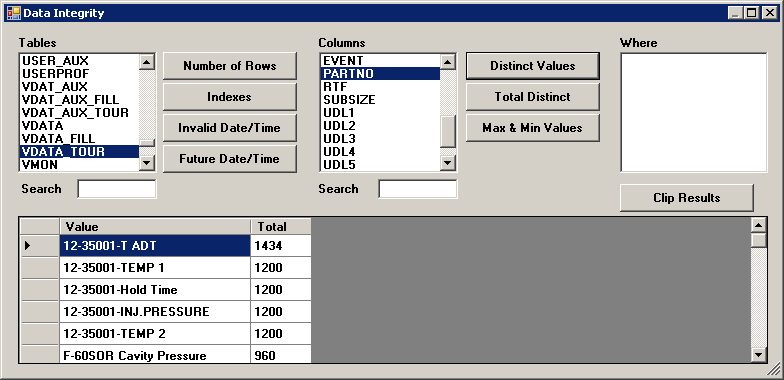The image size is (784, 380).
Task: Run the Invalid Date/Time check
Action: pos(230,128)
